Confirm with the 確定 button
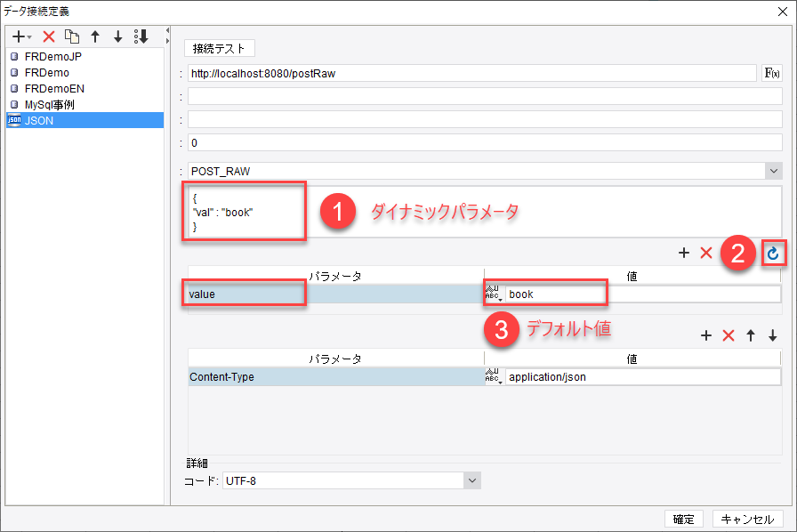This screenshot has height=532, width=797. click(x=684, y=519)
